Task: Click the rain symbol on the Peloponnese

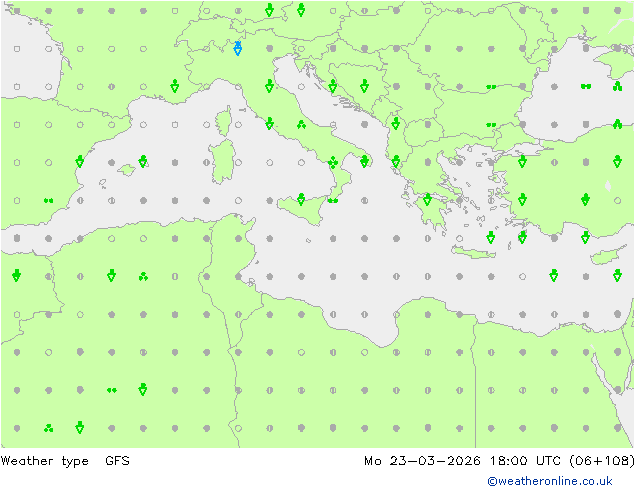Action: (427, 199)
